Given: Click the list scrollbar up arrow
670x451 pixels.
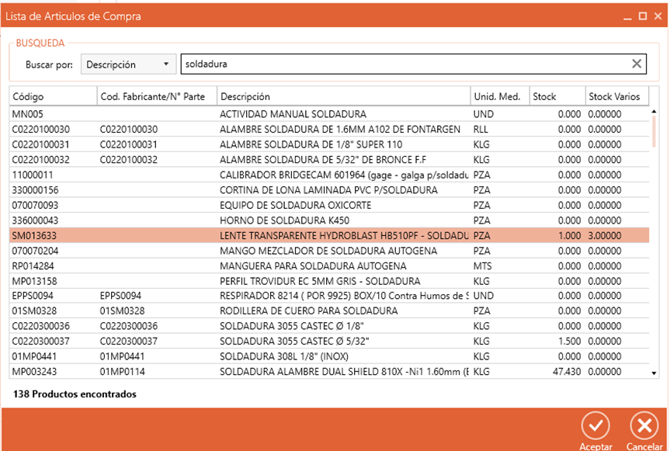Looking at the screenshot, I should [654, 112].
